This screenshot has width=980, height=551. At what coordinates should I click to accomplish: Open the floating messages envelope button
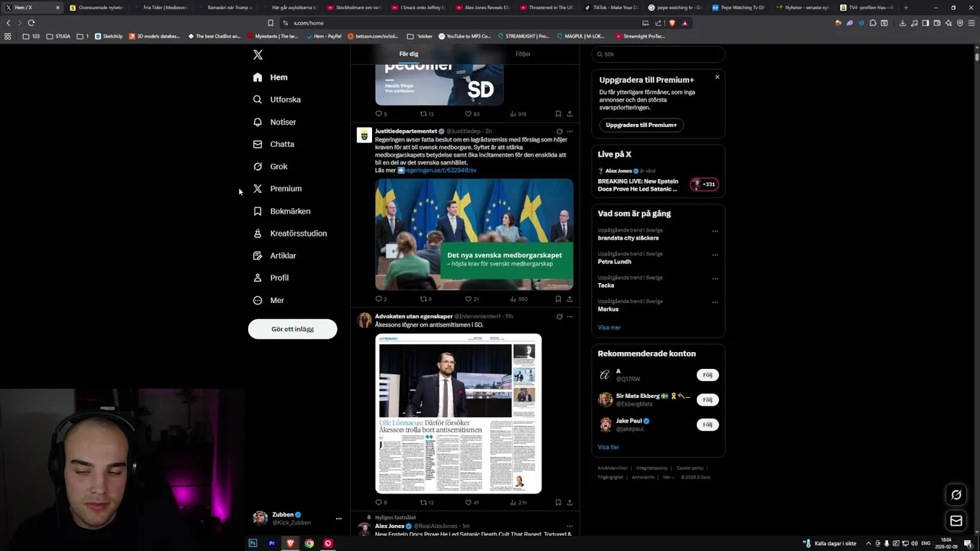coord(956,521)
